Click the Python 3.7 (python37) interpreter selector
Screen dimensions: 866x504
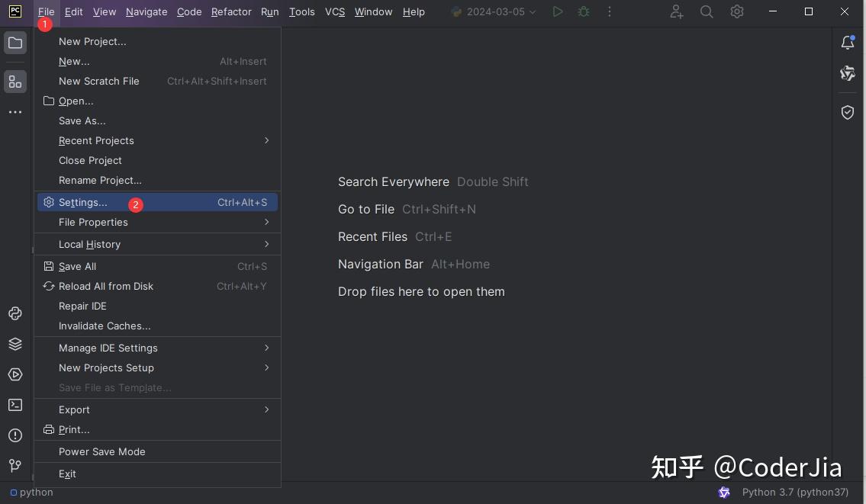[795, 493]
